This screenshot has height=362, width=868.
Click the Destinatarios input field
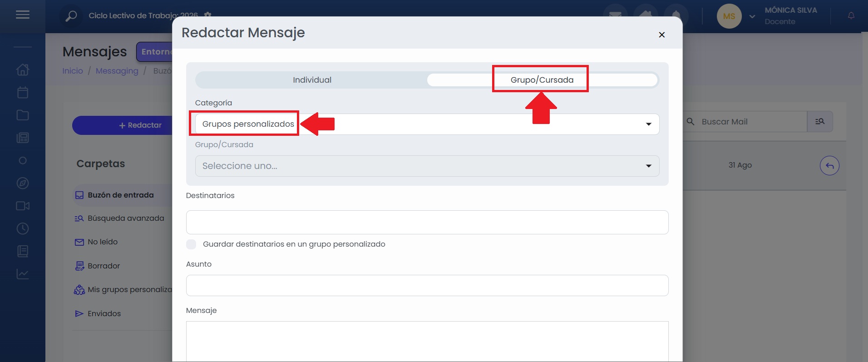[427, 222]
